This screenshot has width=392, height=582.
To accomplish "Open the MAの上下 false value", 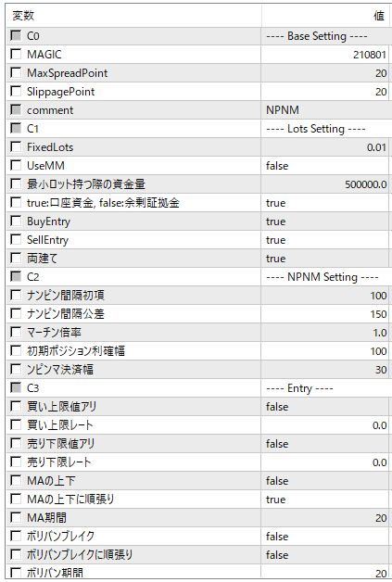I will point(325,481).
